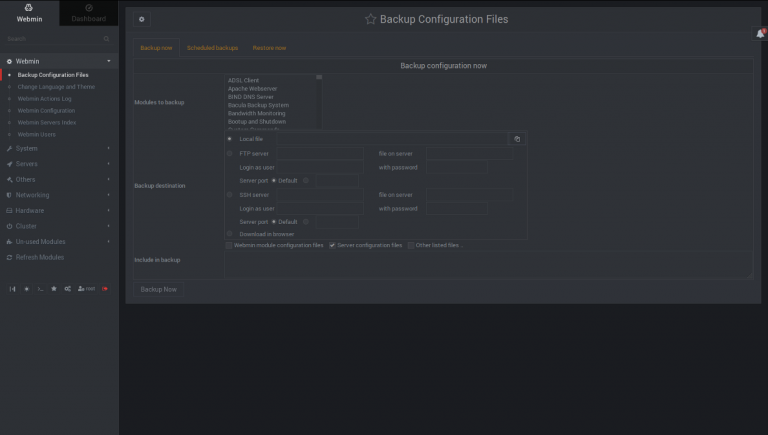Open the terminal command shell icon
The image size is (768, 435).
point(40,288)
